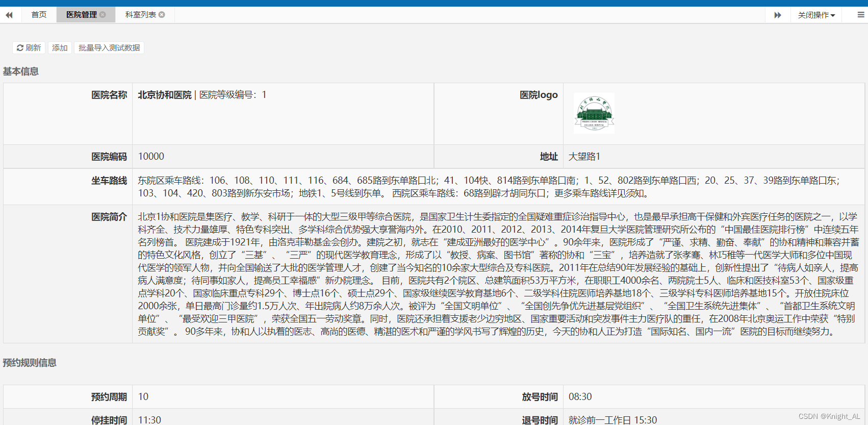Click the 医院名称 label cell
The image size is (868, 425).
pos(68,114)
